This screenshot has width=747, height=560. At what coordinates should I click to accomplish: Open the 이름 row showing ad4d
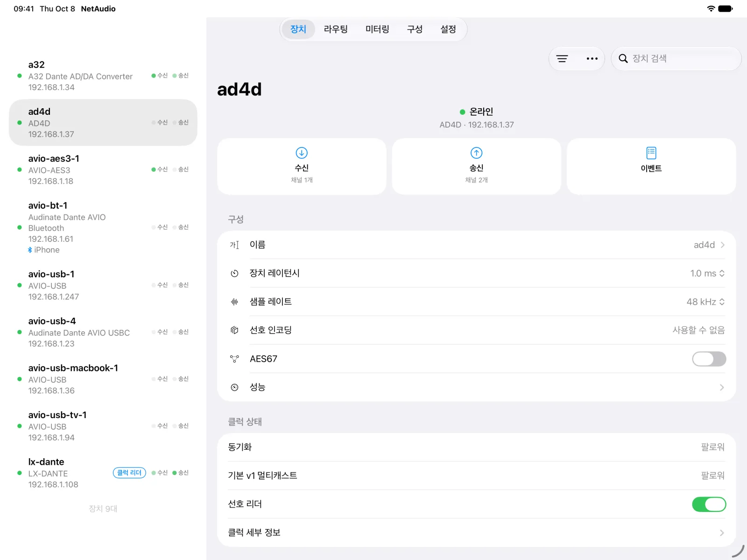476,245
